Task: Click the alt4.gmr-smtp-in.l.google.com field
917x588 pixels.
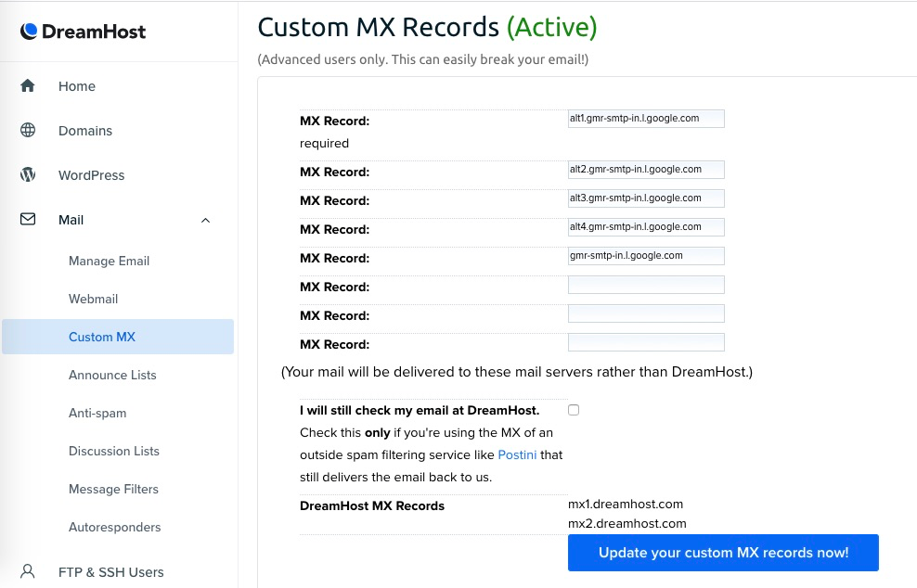Action: click(x=646, y=227)
